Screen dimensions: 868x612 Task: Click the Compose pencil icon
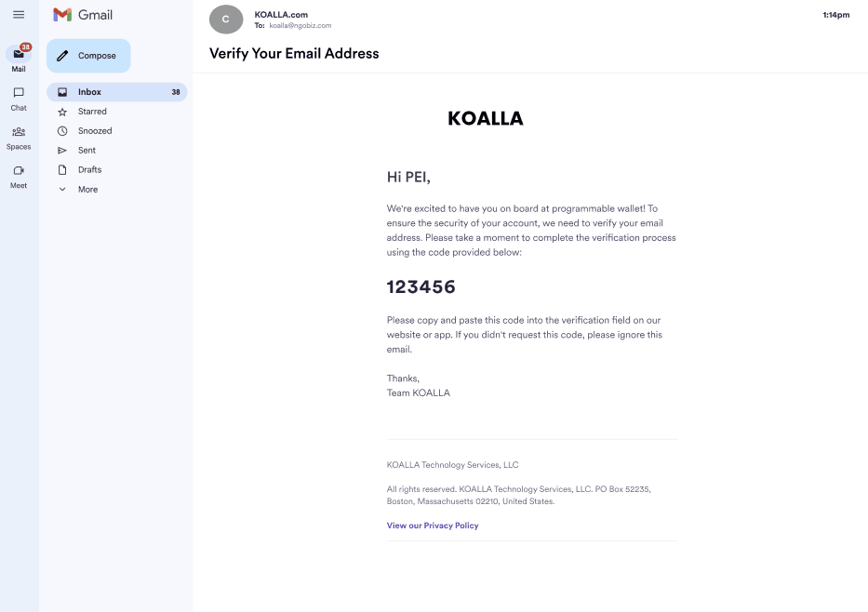point(62,56)
